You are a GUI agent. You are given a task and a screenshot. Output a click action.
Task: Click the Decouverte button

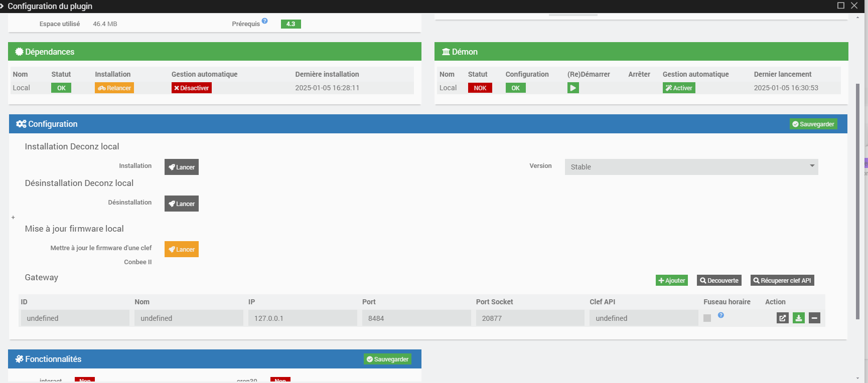(719, 280)
